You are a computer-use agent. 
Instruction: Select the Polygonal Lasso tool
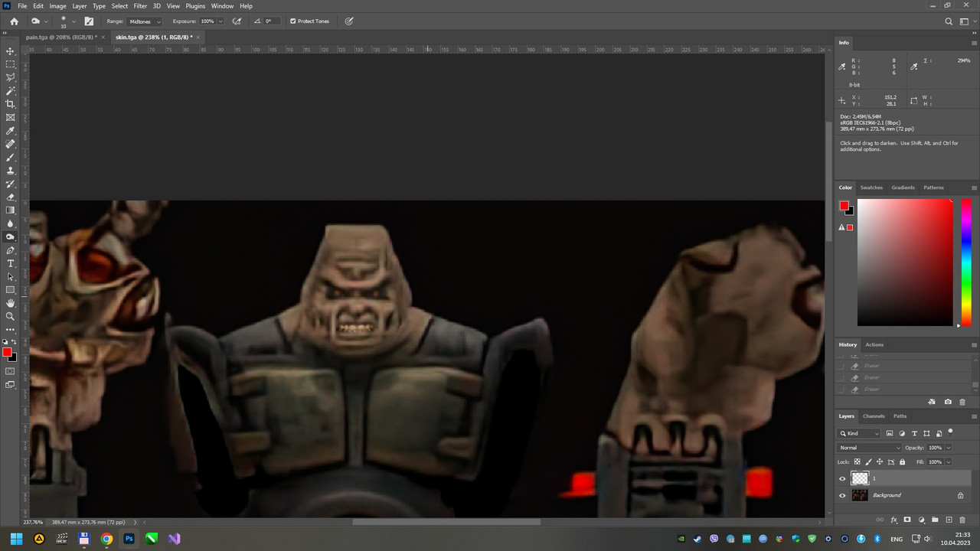point(10,77)
